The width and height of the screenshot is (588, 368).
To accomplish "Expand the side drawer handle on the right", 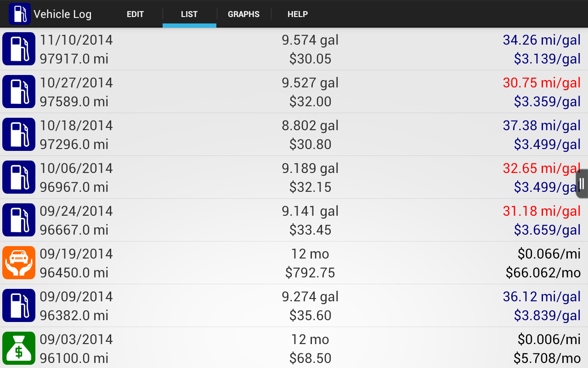I will (x=582, y=183).
